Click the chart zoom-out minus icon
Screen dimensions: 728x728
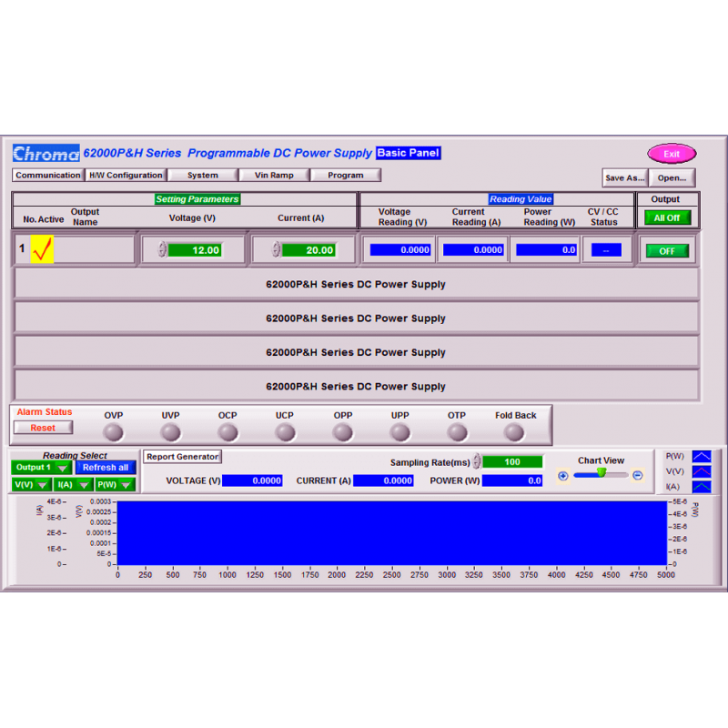pyautogui.click(x=638, y=475)
